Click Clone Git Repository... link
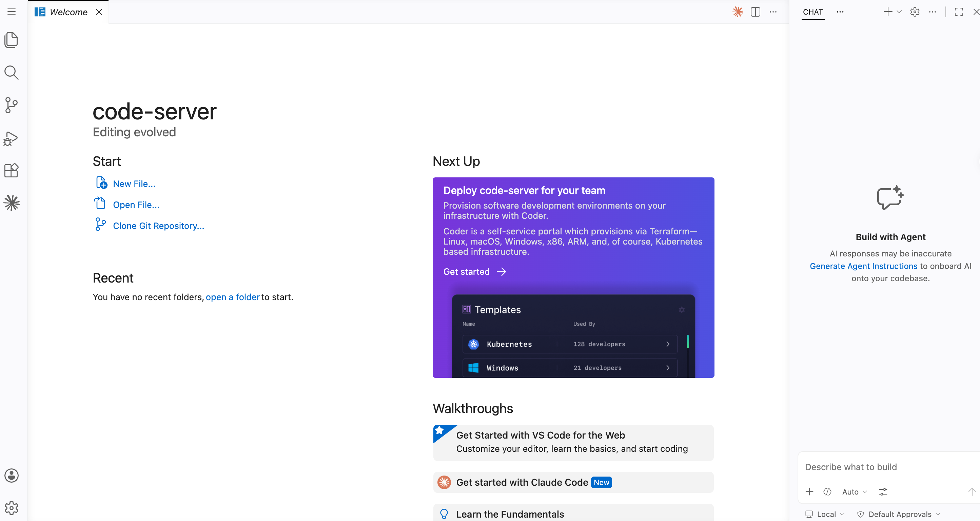Viewport: 980px width, 521px height. click(159, 226)
